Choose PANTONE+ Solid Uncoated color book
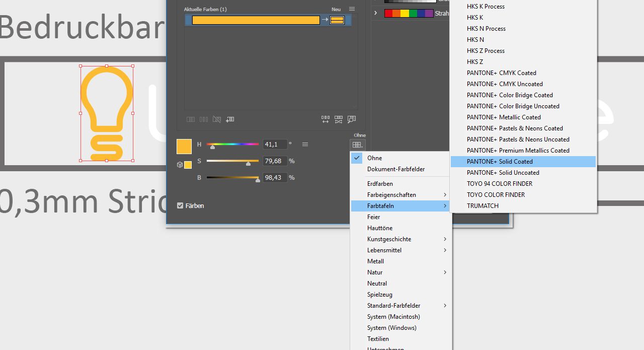 pos(523,173)
